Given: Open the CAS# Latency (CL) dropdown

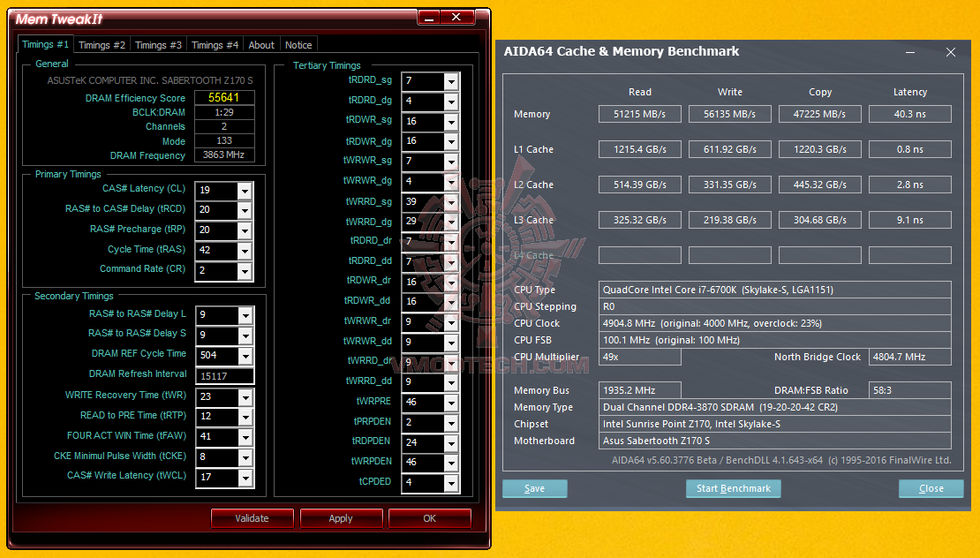Looking at the screenshot, I should [x=245, y=191].
